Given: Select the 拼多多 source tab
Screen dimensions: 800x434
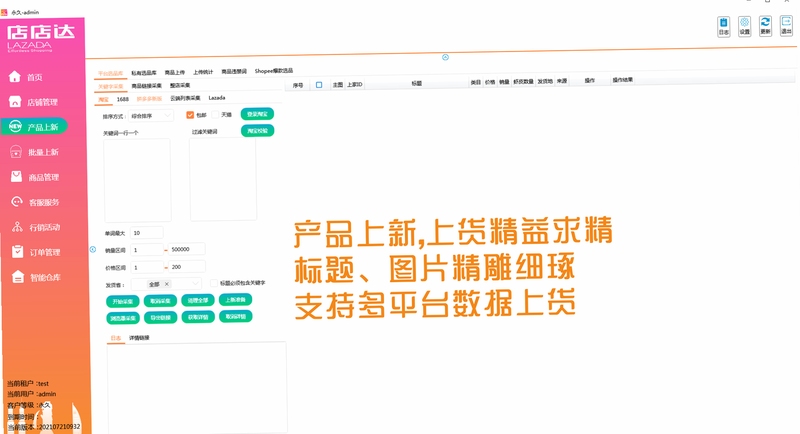Looking at the screenshot, I should pos(149,98).
